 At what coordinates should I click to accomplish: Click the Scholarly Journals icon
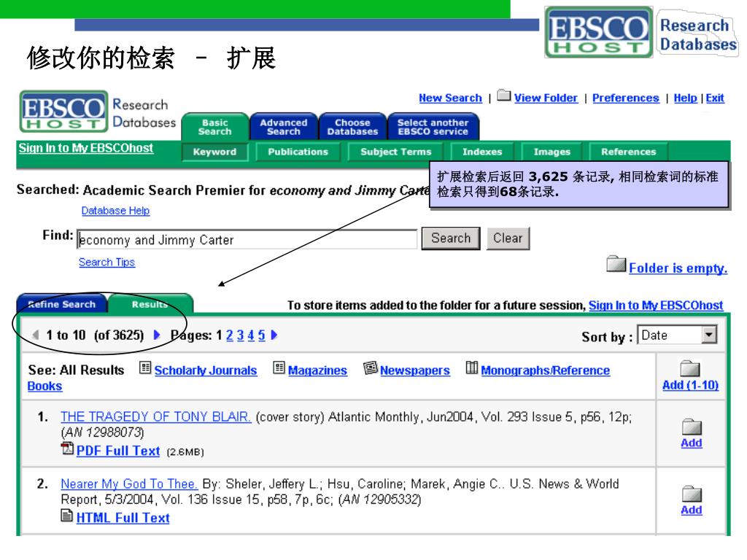point(145,367)
